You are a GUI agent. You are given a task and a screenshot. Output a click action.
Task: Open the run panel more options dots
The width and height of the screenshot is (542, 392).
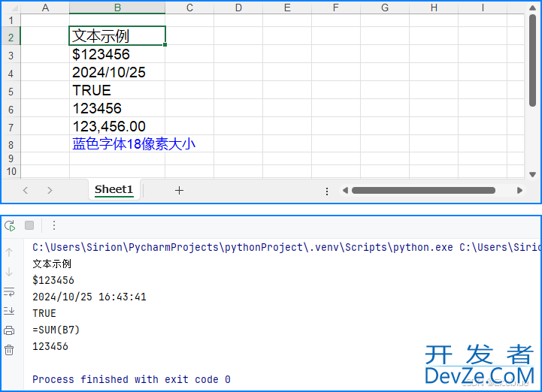tap(54, 225)
